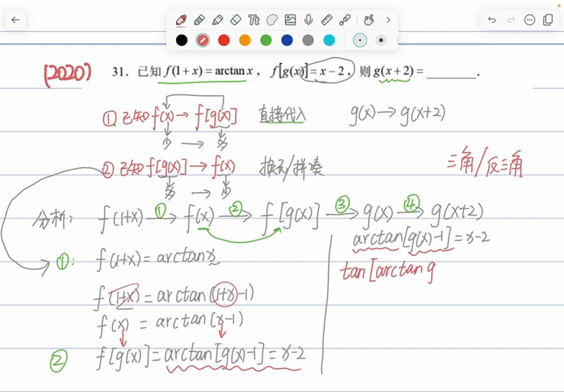Select the Tt text tool
564x392 pixels.
click(254, 20)
